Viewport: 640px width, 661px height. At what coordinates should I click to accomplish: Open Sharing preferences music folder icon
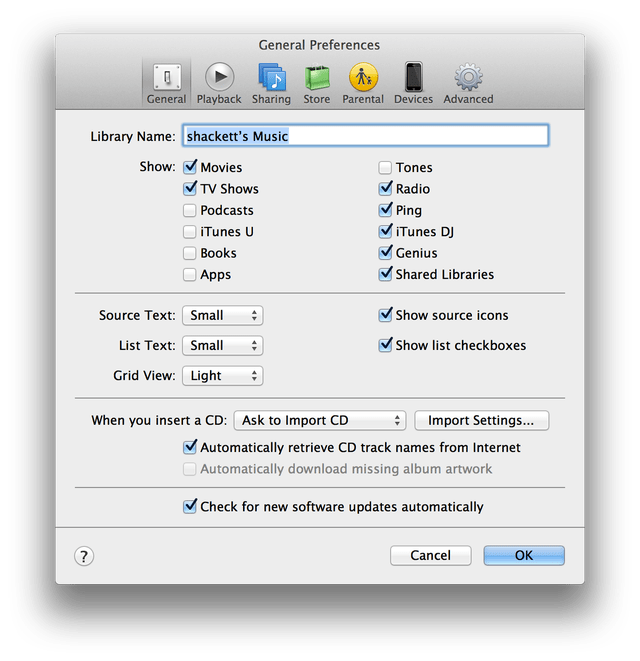point(272,77)
